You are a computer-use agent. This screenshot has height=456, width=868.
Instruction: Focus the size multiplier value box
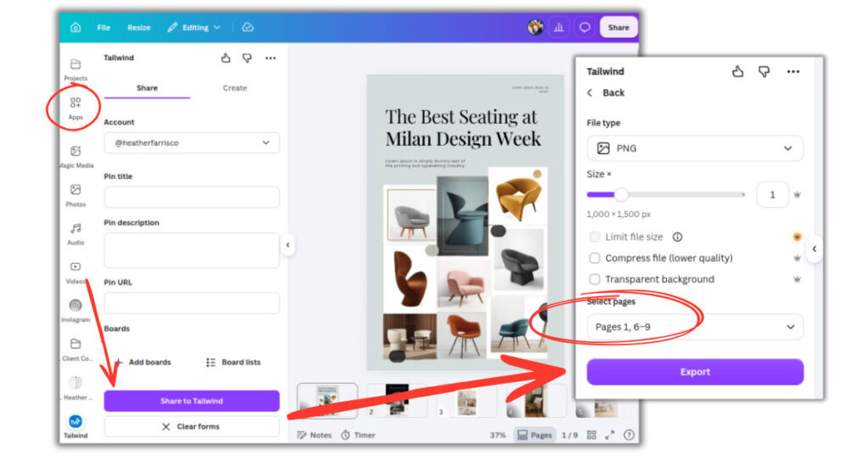point(772,194)
